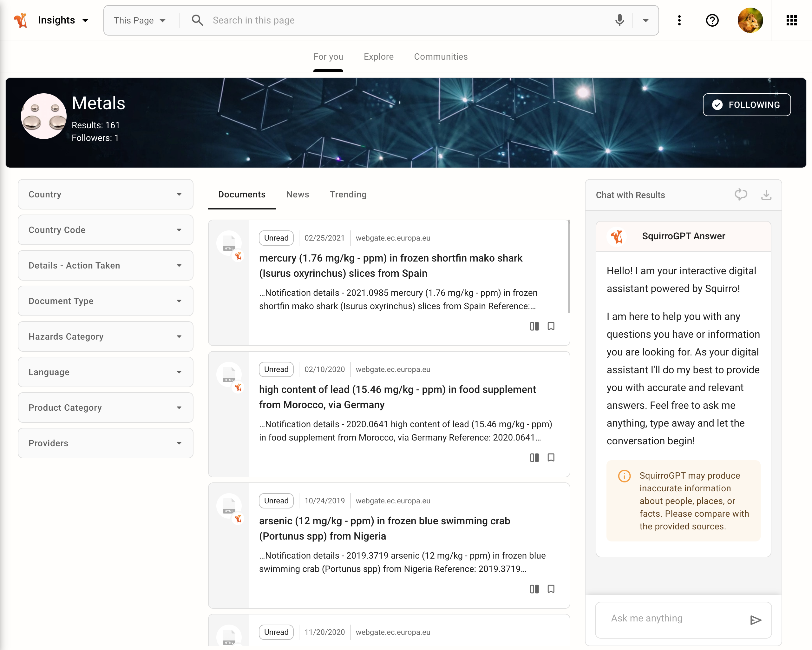Download the chat conversation
812x650 pixels.
[x=766, y=195]
